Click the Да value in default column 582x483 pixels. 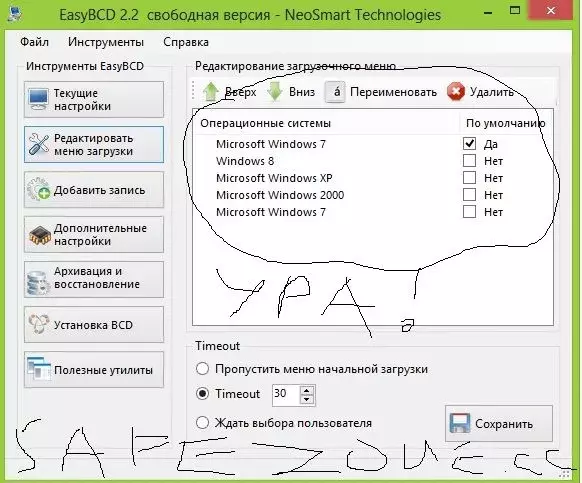pos(491,144)
